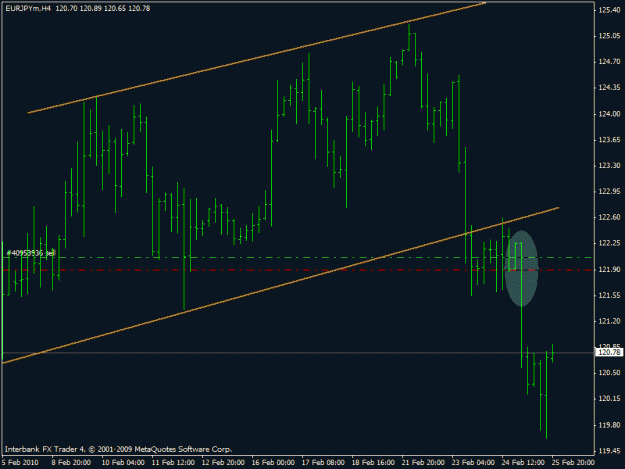
Task: Click the 122.60 price scale label
Action: (609, 217)
